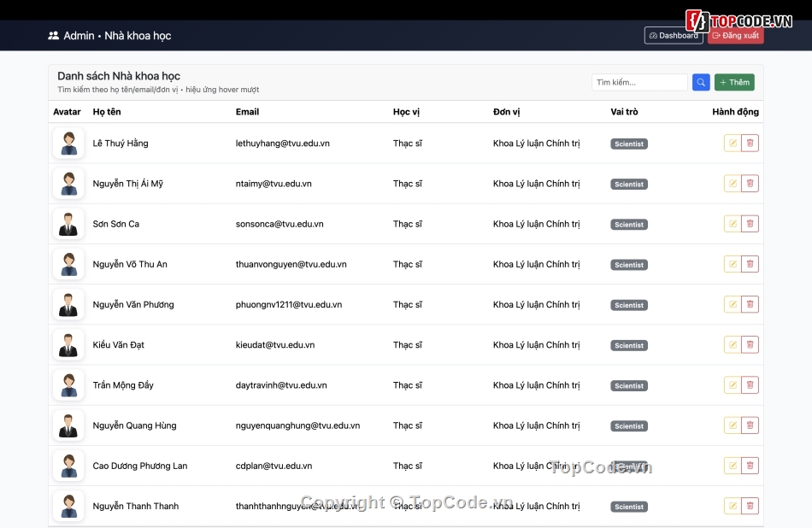Click avatar of Kiều Văn Đạt
This screenshot has width=812, height=528.
point(68,345)
